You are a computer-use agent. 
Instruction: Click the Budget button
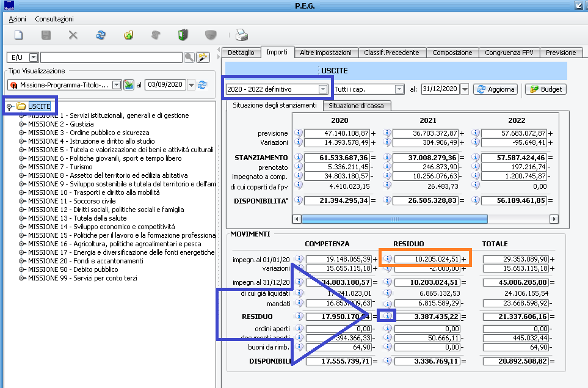546,89
